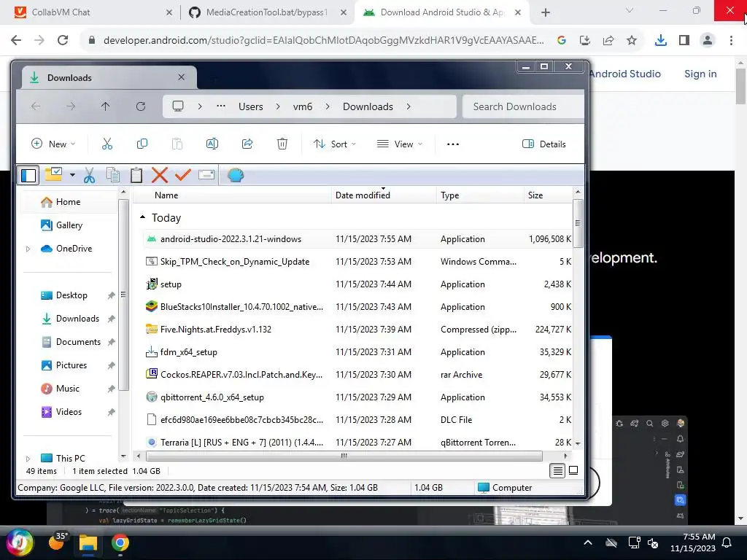Click the classic toolbar paste clipboard icon
The height and width of the screenshot is (560, 747).
point(136,175)
